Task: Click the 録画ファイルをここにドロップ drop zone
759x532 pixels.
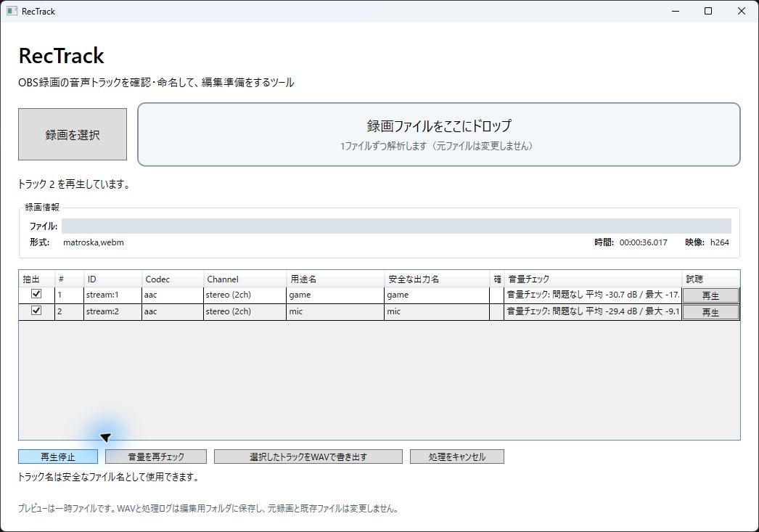Action: (x=439, y=134)
